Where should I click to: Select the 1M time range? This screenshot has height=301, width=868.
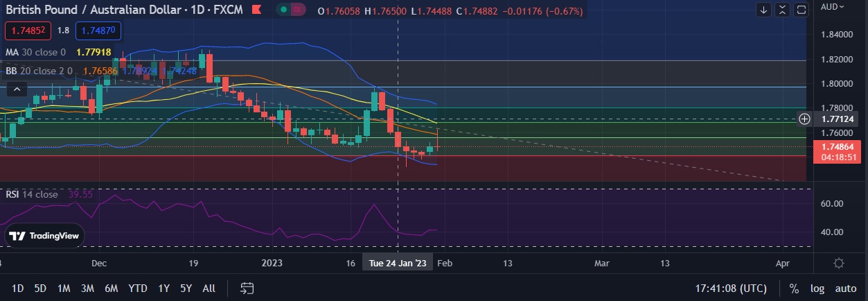(x=64, y=289)
